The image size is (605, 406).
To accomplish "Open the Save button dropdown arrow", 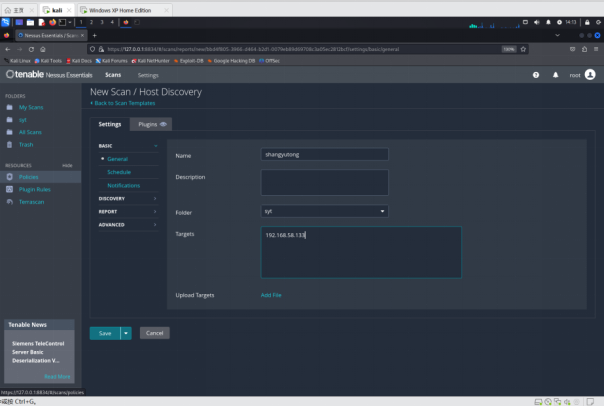I will pyautogui.click(x=126, y=333).
